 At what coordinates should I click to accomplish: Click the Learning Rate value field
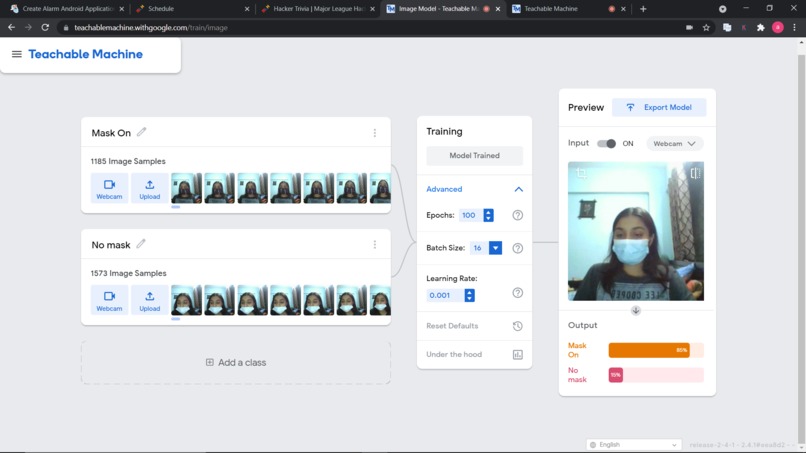444,295
